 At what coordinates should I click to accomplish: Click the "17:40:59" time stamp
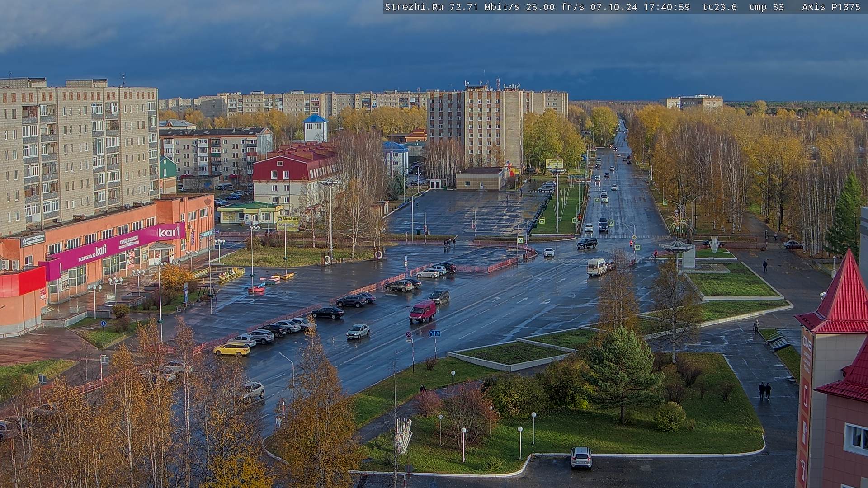point(666,7)
